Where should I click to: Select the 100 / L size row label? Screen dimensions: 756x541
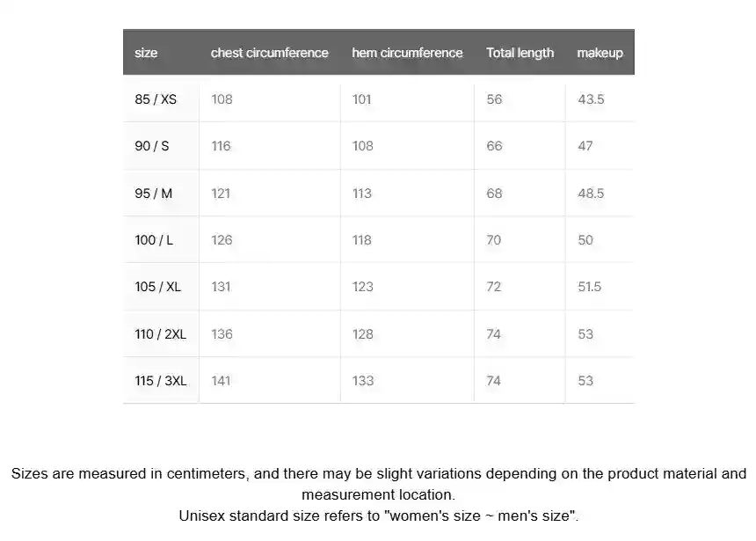pyautogui.click(x=154, y=240)
